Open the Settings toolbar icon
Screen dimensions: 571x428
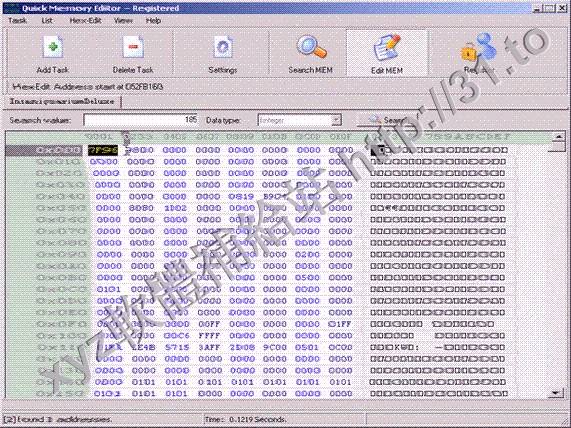pyautogui.click(x=223, y=47)
